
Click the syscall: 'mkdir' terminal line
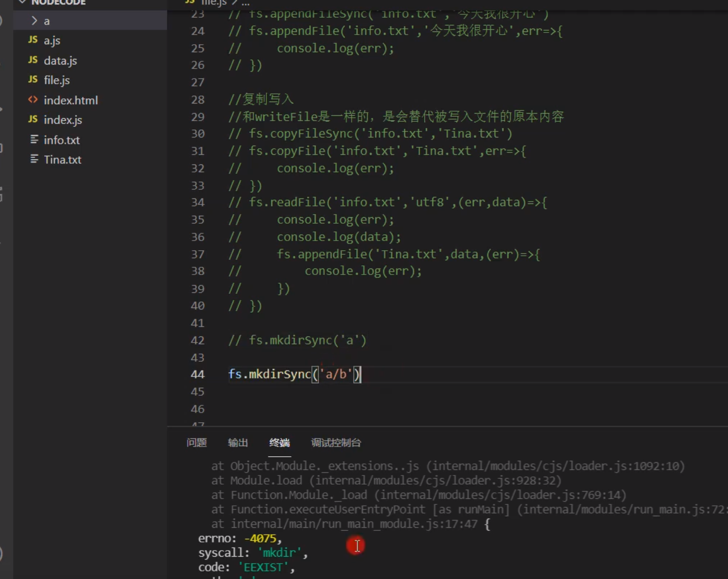[x=253, y=553]
